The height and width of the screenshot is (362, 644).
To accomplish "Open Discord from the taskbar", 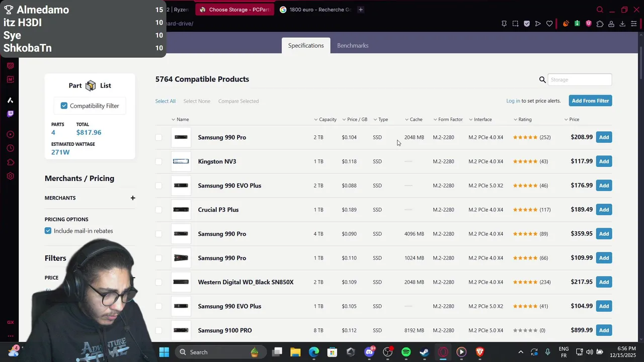I will 369,352.
